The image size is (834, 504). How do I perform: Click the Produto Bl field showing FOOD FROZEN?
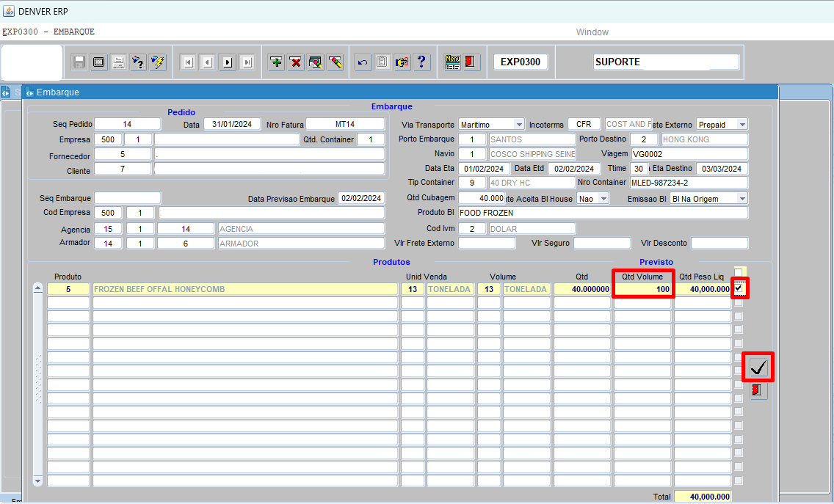(603, 213)
